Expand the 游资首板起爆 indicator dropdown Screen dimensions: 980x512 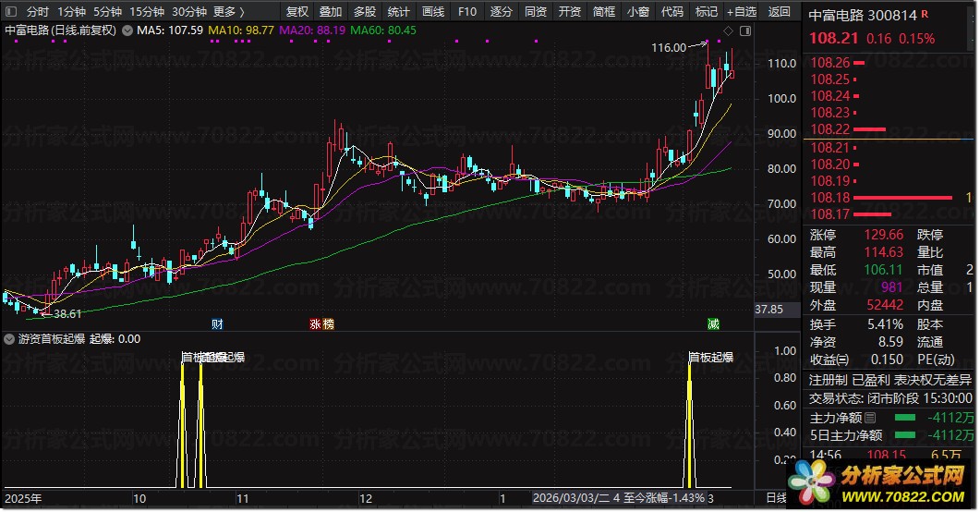tap(10, 338)
